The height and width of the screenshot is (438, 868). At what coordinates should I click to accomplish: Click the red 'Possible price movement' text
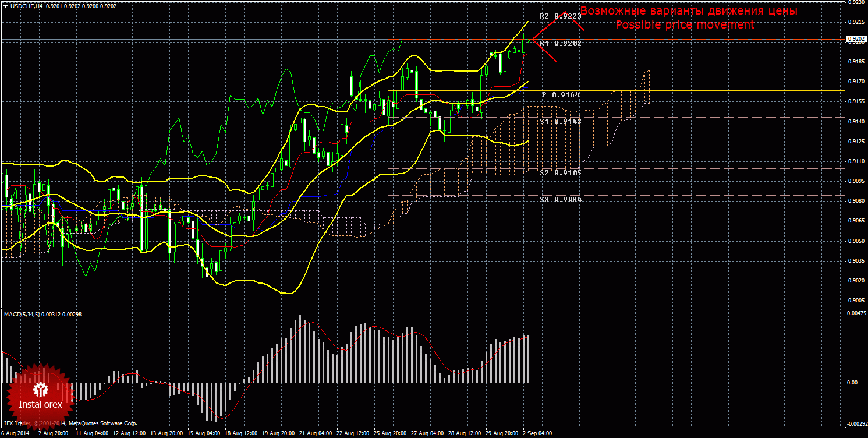coord(685,25)
